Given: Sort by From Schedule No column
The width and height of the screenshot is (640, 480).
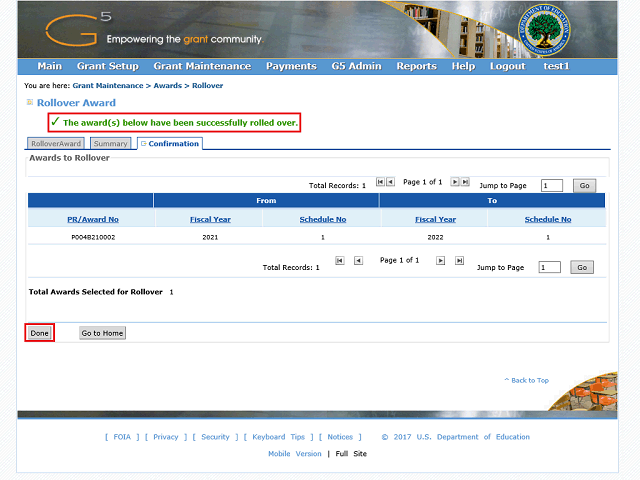Looking at the screenshot, I should point(323,220).
